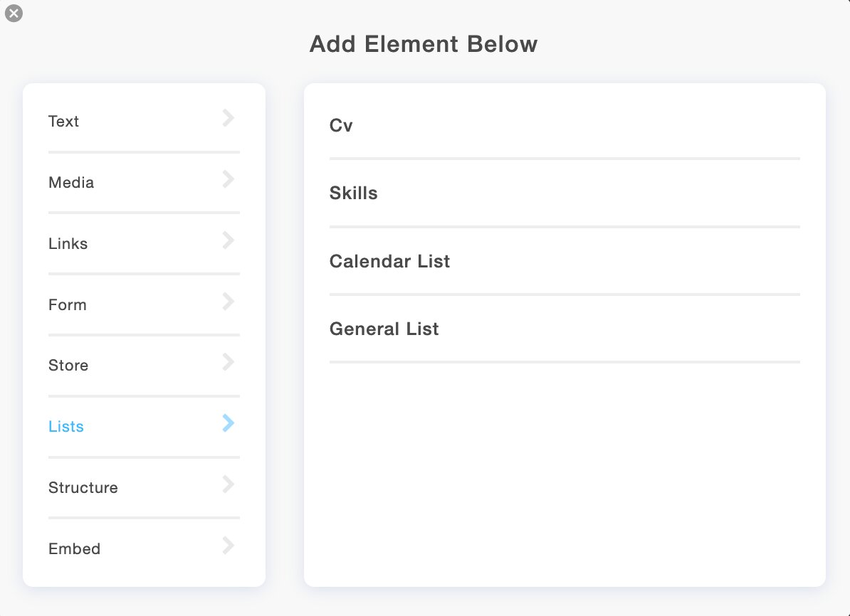Click the Structure row chevron arrow
The image size is (850, 616).
tap(229, 484)
